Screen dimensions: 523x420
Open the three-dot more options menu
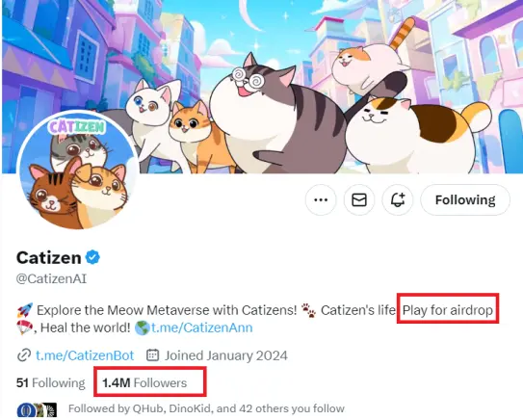pyautogui.click(x=321, y=199)
